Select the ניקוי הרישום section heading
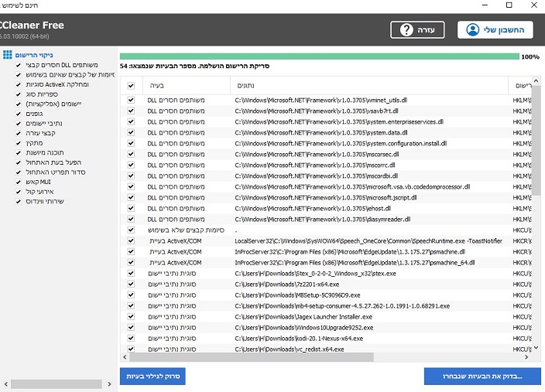Screen dimensions: 545x392 coord(34,55)
